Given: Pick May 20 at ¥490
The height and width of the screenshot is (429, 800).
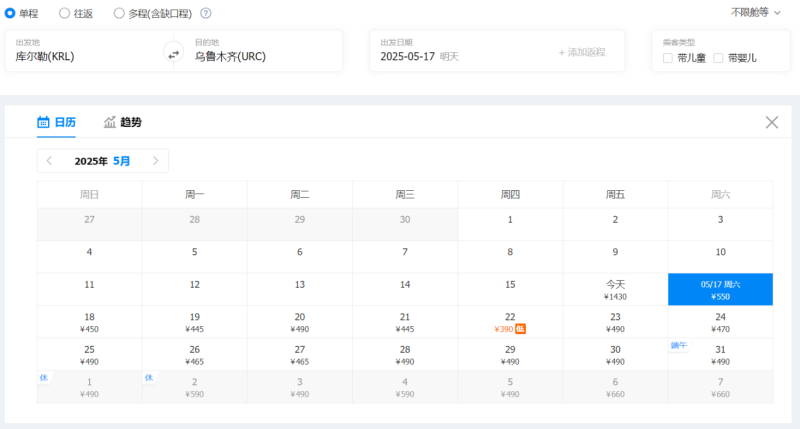Looking at the screenshot, I should point(299,322).
